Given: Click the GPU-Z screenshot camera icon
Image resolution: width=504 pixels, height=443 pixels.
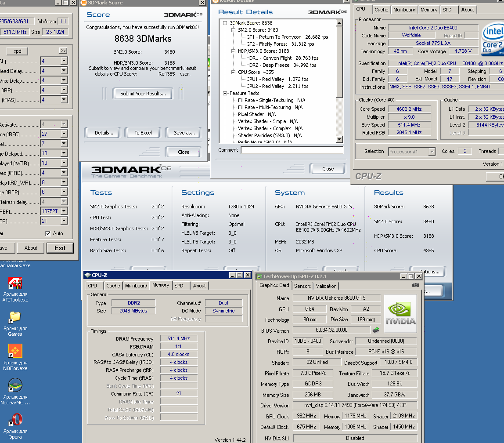Looking at the screenshot, I should 416,285.
